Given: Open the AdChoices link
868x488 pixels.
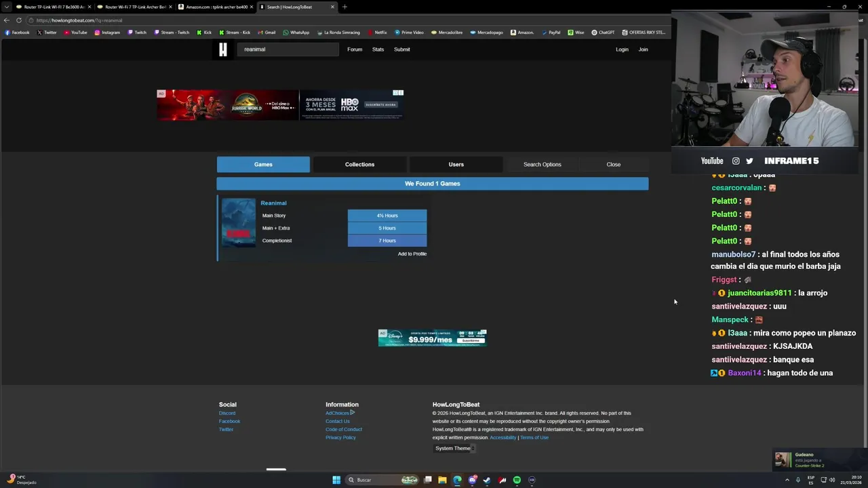Looking at the screenshot, I should click(340, 413).
